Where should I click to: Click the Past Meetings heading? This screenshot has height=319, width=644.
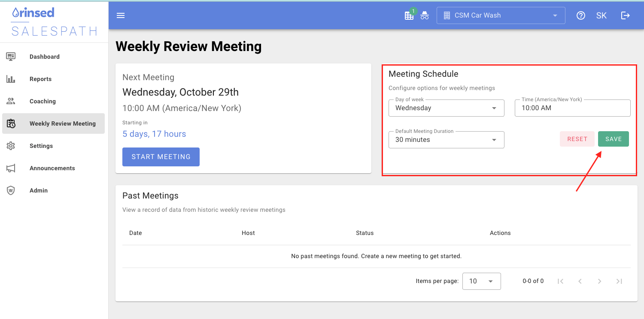[x=150, y=196]
